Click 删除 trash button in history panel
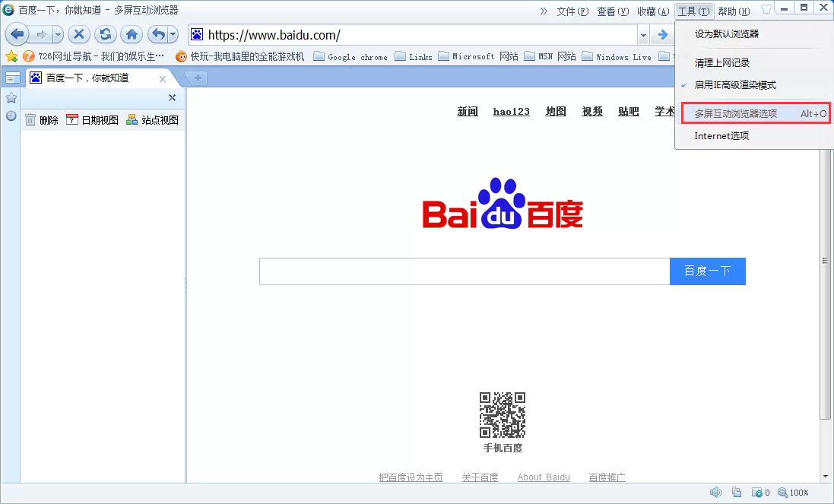The height and width of the screenshot is (504, 834). [42, 120]
